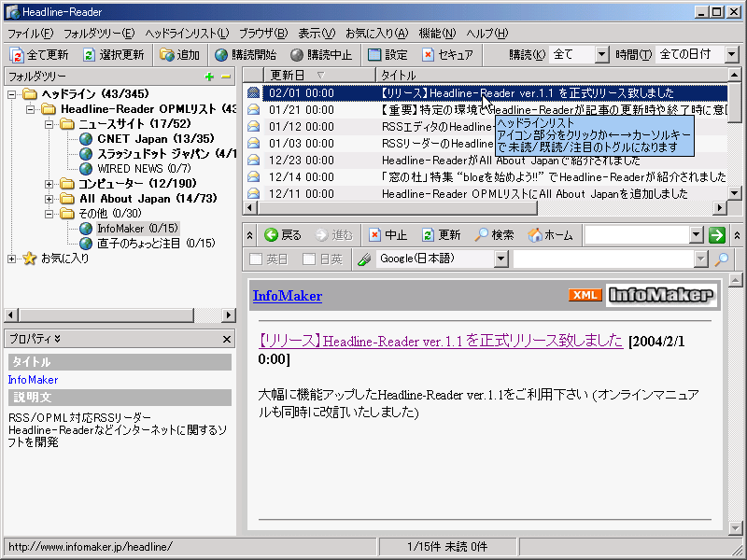Expand the お気に入り favorites node

(11, 259)
